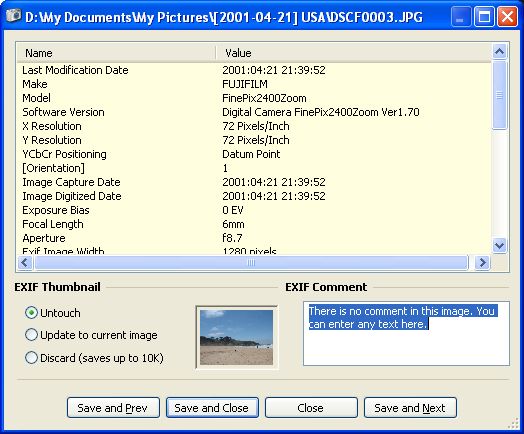This screenshot has height=434, width=524.
Task: Click the scroll up arrow of EXIF list
Action: [x=499, y=51]
